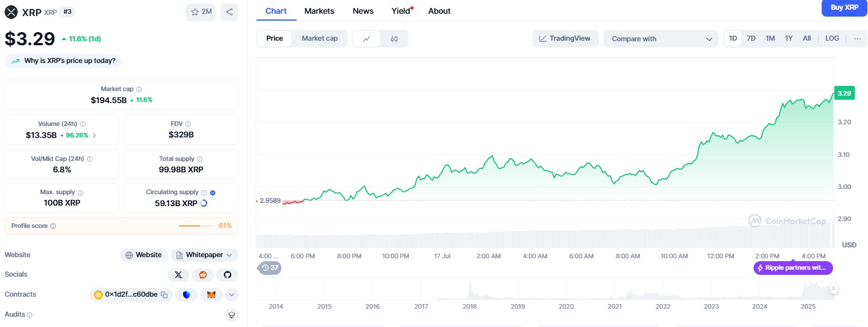Click the Buy XRP button

(844, 8)
